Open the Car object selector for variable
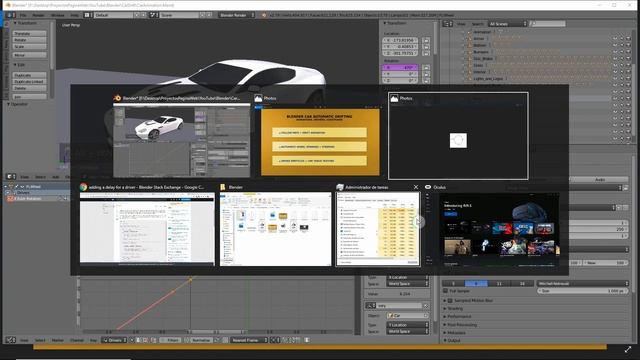Screen dimensions: 640x360 coord(407,316)
